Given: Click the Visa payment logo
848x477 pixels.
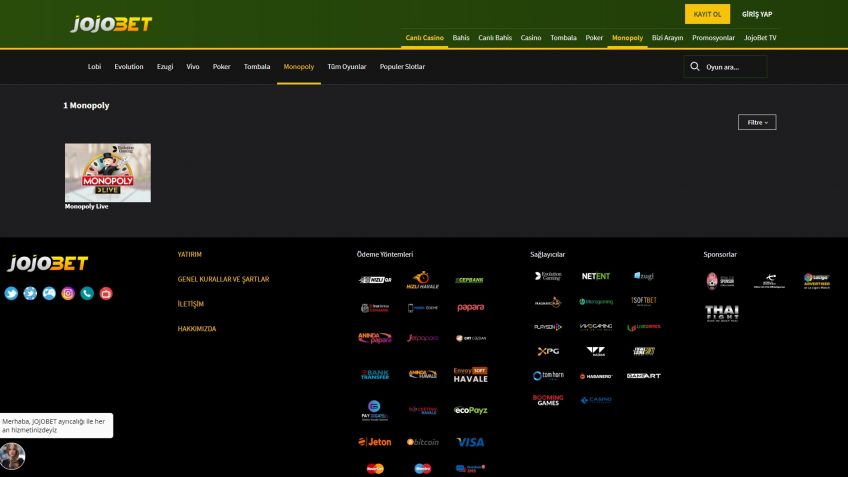Looking at the screenshot, I should (470, 441).
